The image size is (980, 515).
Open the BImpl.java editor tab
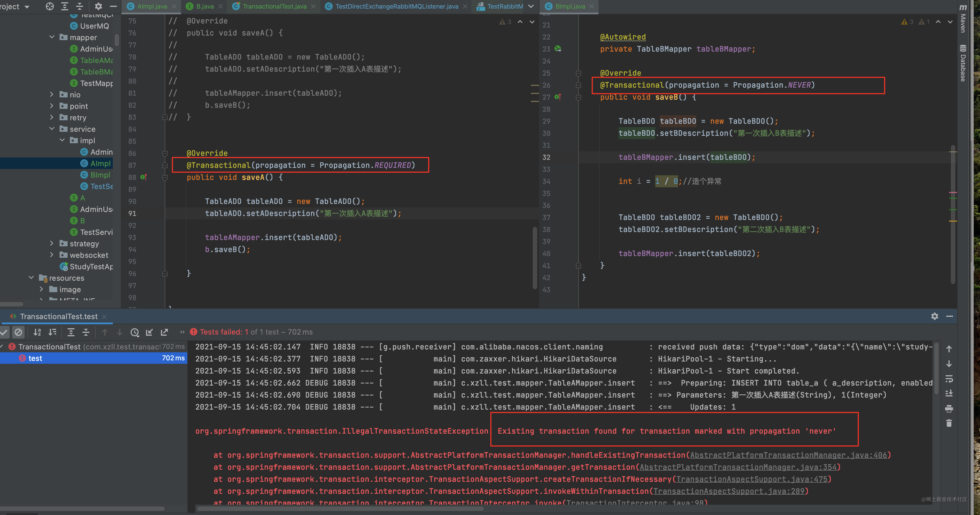[570, 7]
